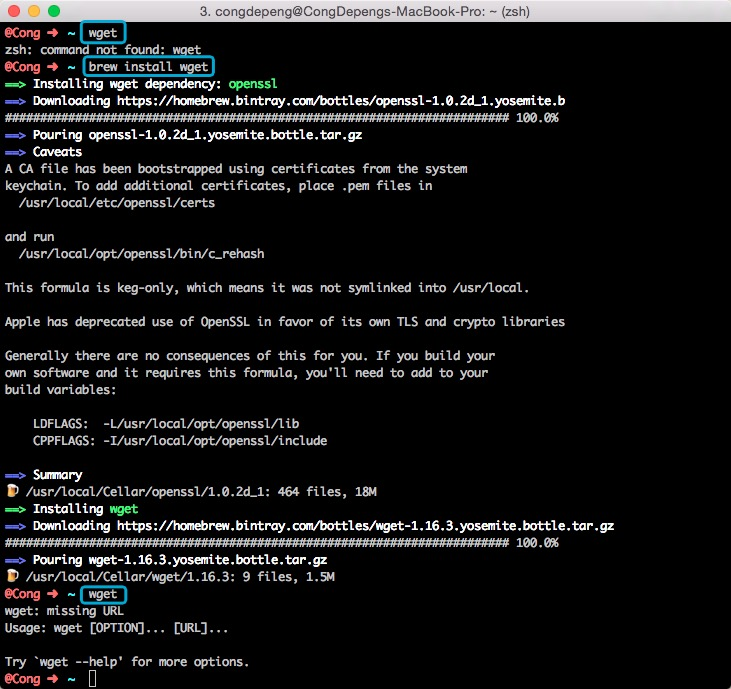731x689 pixels.
Task: Click the openssl bottle download URL
Action: (341, 101)
